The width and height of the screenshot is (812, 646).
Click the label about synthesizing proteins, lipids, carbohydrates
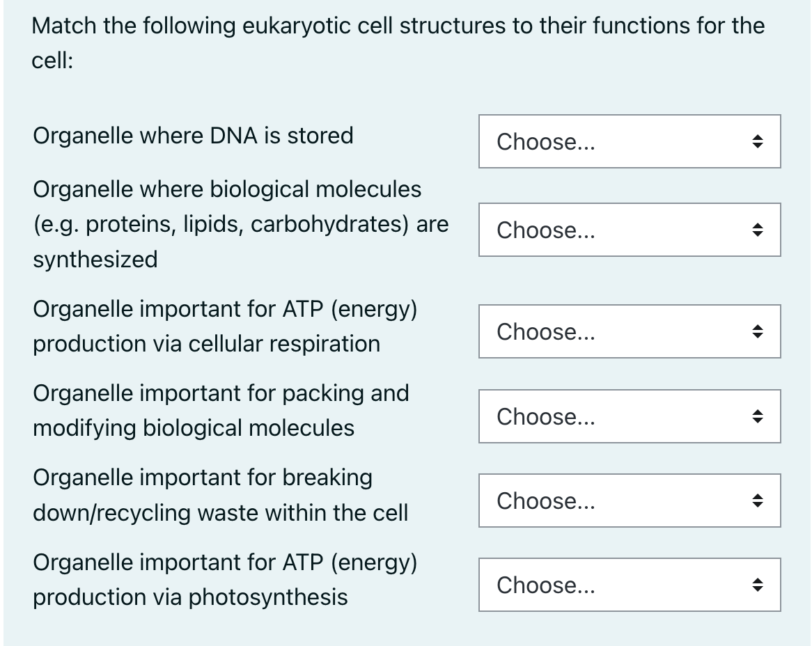[x=241, y=224]
